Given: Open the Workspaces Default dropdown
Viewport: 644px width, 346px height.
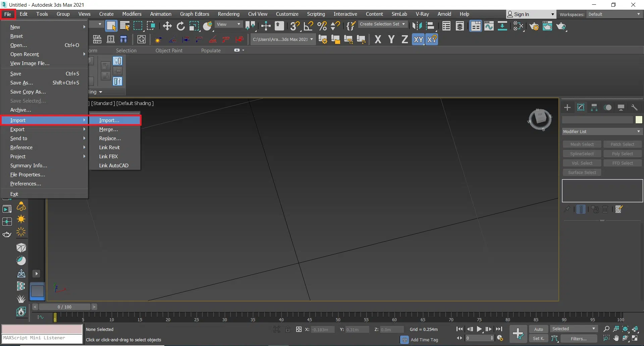Looking at the screenshot, I should click(x=614, y=14).
